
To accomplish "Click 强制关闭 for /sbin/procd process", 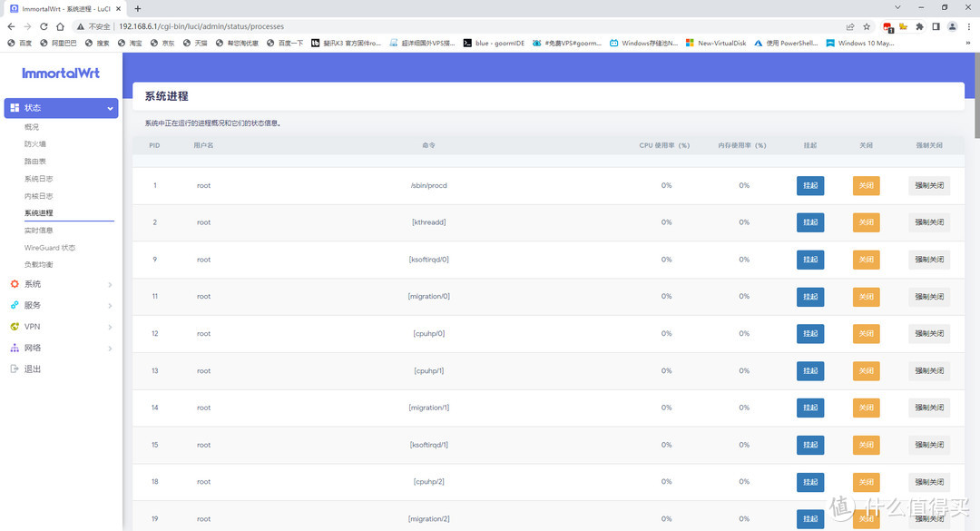I will [929, 186].
